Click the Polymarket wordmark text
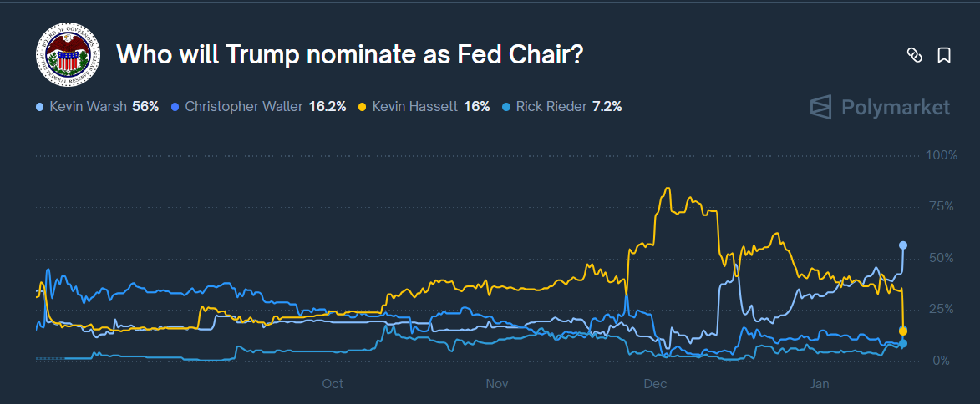 tap(896, 108)
